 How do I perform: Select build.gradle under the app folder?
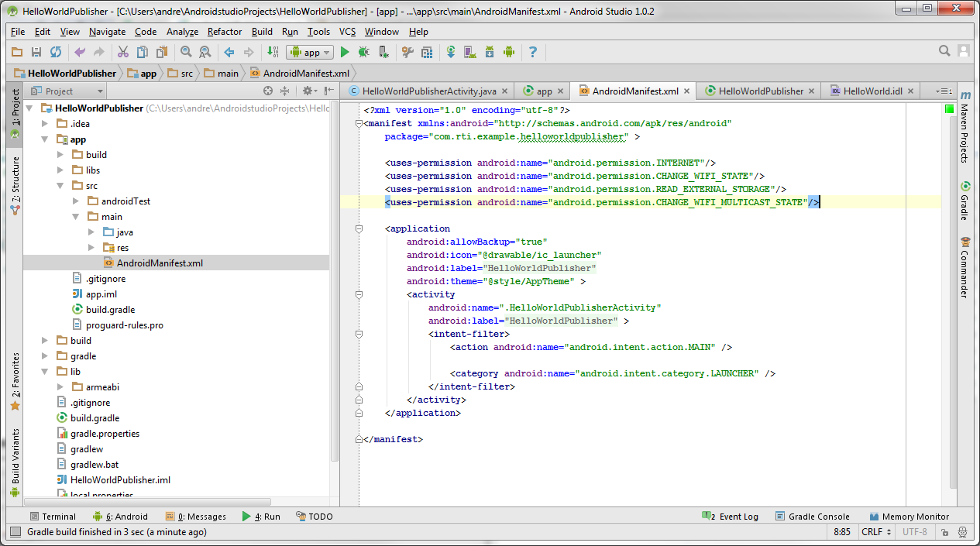pyautogui.click(x=102, y=310)
